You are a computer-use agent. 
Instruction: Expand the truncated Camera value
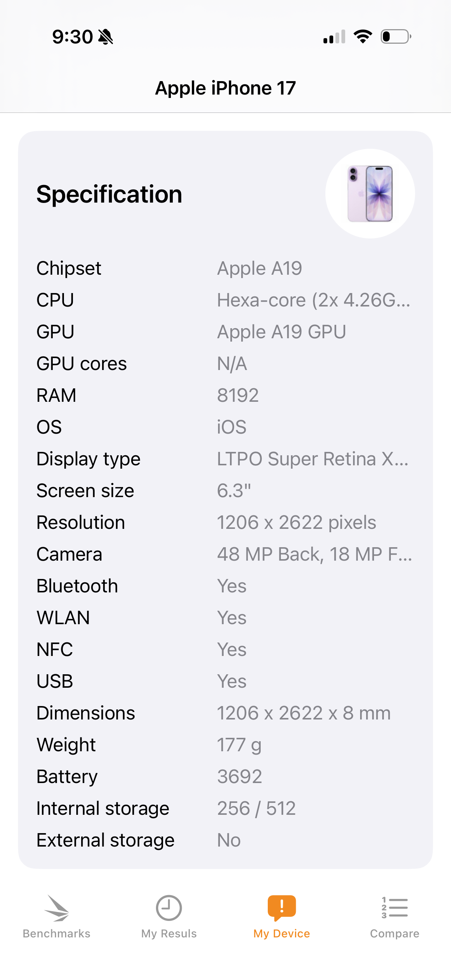(x=315, y=554)
